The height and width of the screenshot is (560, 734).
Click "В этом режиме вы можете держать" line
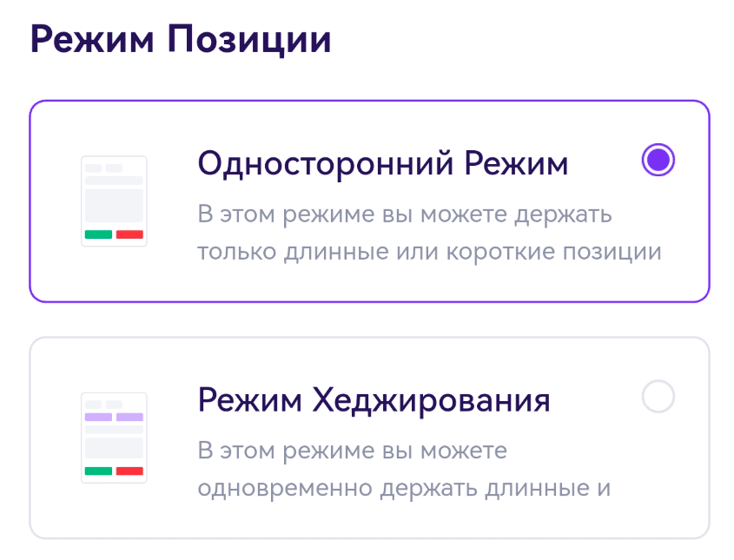(405, 214)
